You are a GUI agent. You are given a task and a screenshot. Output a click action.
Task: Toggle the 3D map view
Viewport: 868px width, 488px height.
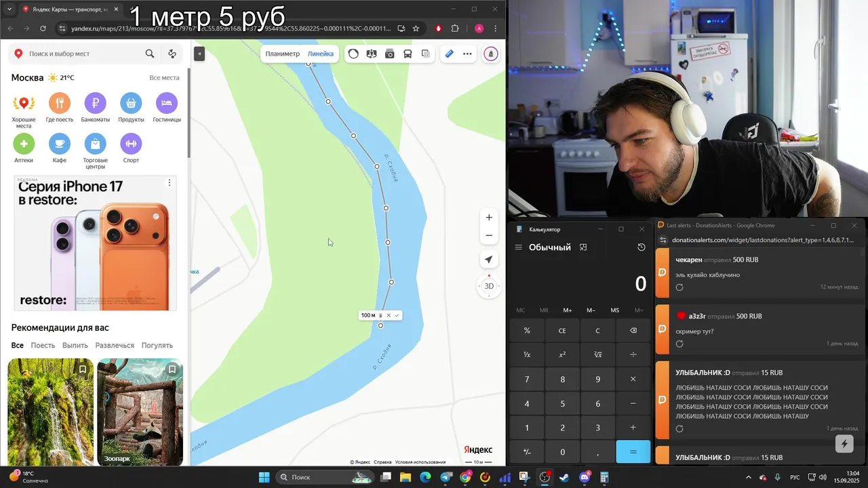[x=489, y=286]
